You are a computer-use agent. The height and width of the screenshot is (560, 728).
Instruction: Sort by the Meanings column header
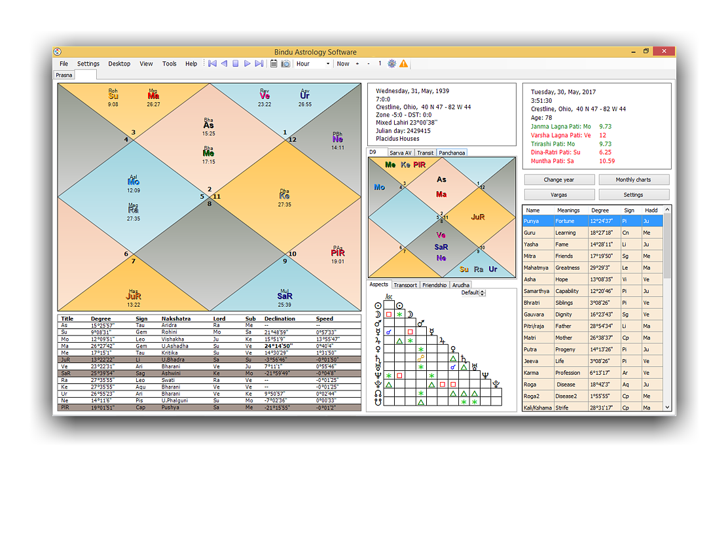click(x=568, y=210)
